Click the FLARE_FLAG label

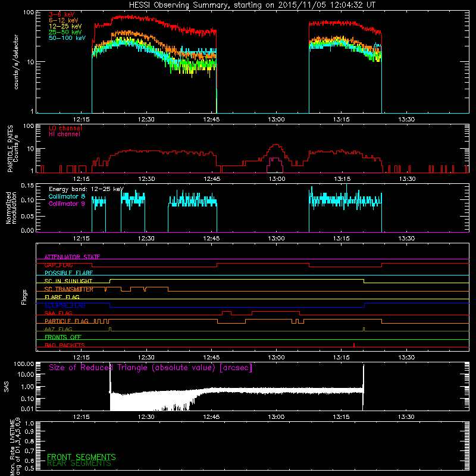(x=62, y=297)
